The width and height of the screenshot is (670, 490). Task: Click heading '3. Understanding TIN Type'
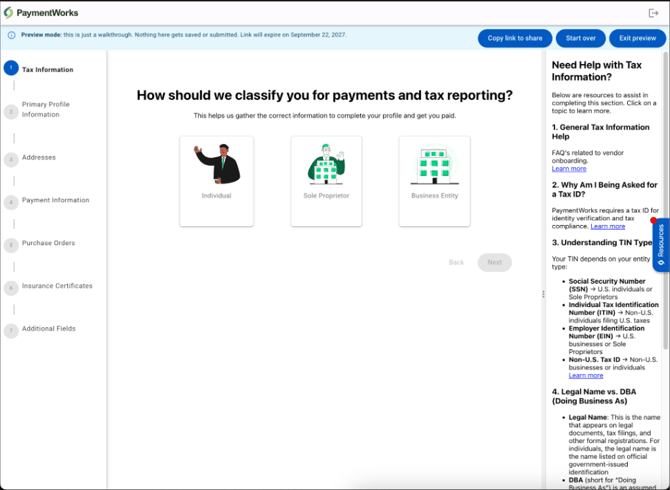tap(602, 243)
